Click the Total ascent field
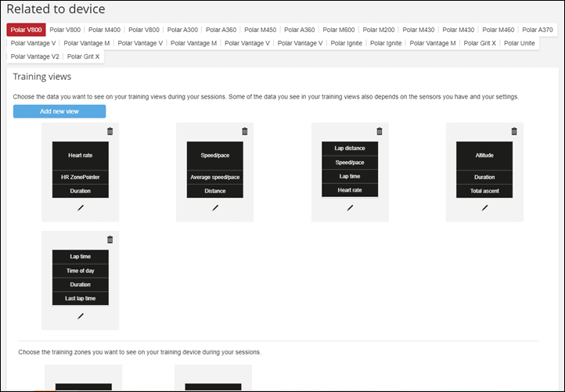The height and width of the screenshot is (392, 565). (484, 191)
